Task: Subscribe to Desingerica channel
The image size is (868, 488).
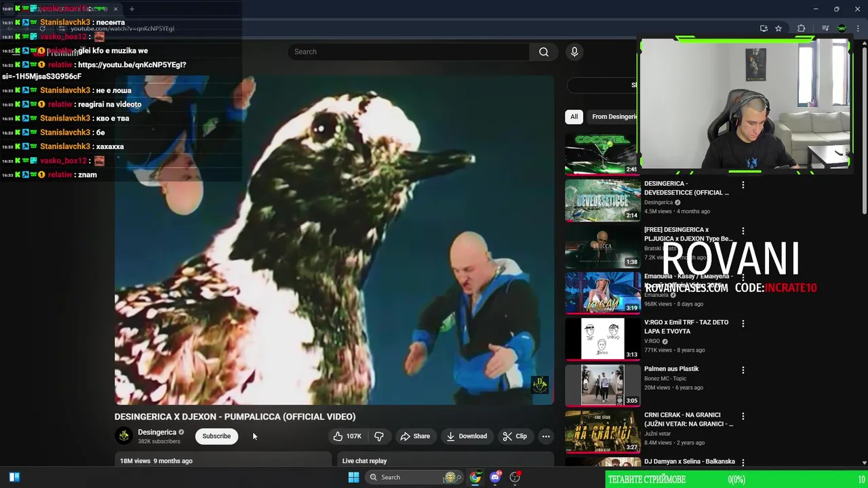Action: click(x=216, y=436)
